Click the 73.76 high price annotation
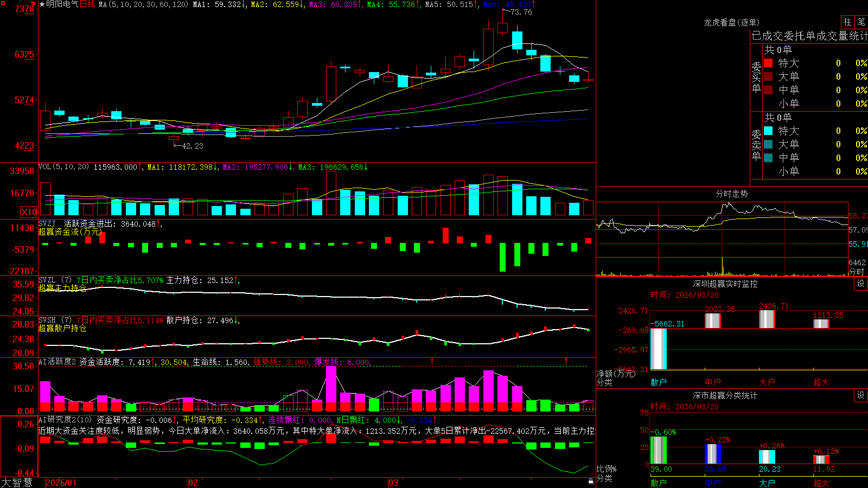The width and height of the screenshot is (868, 488). pos(521,12)
